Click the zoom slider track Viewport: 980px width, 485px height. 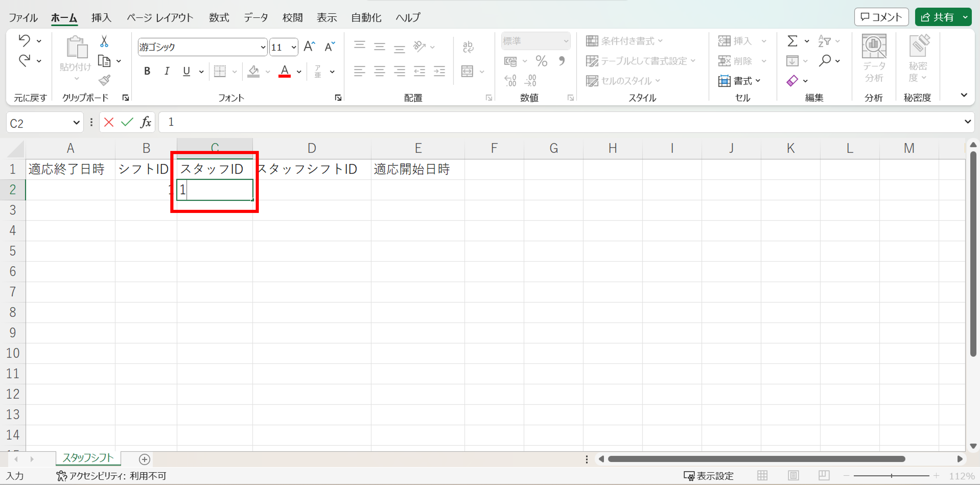coord(891,476)
